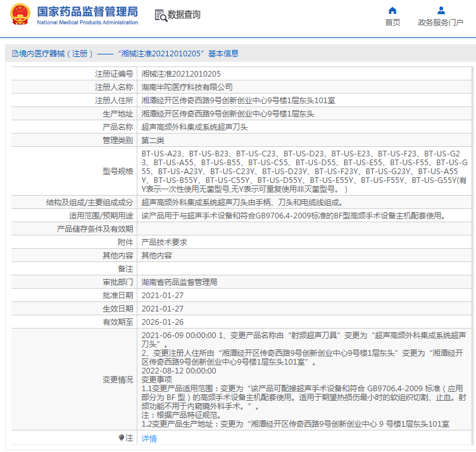Click the document icon before 境内医疗器械

coord(15,54)
